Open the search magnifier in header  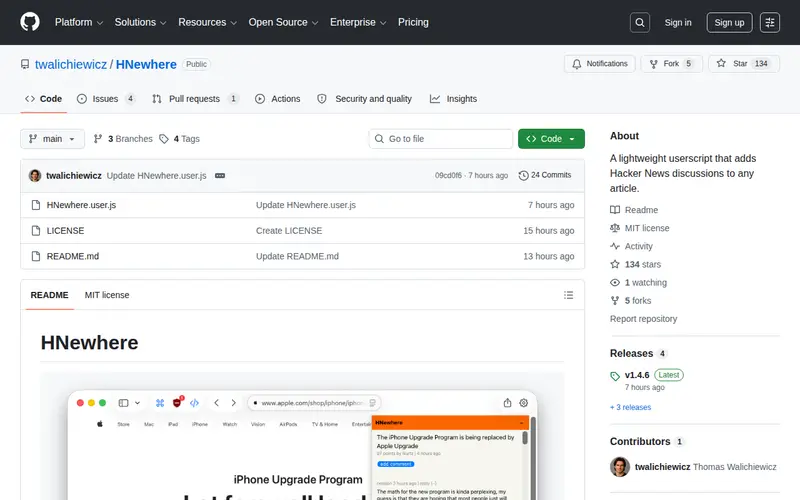pyautogui.click(x=639, y=22)
